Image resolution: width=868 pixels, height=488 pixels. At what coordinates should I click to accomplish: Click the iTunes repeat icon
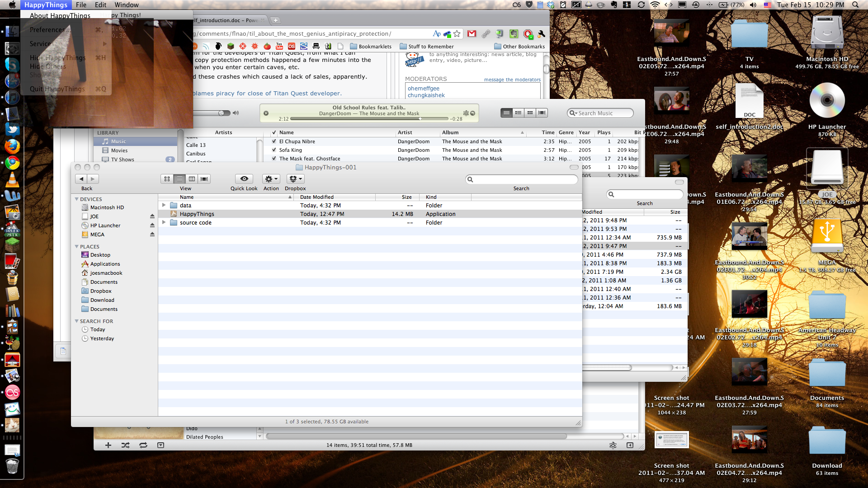coord(143,445)
